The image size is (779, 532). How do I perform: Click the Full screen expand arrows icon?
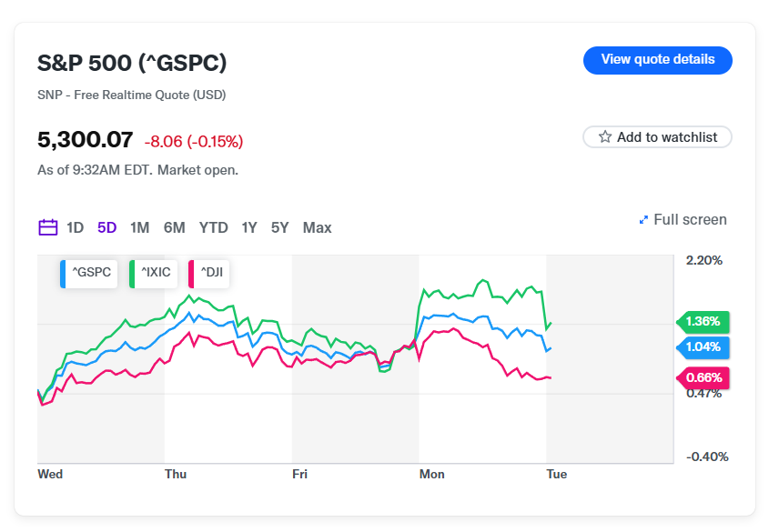tap(643, 220)
